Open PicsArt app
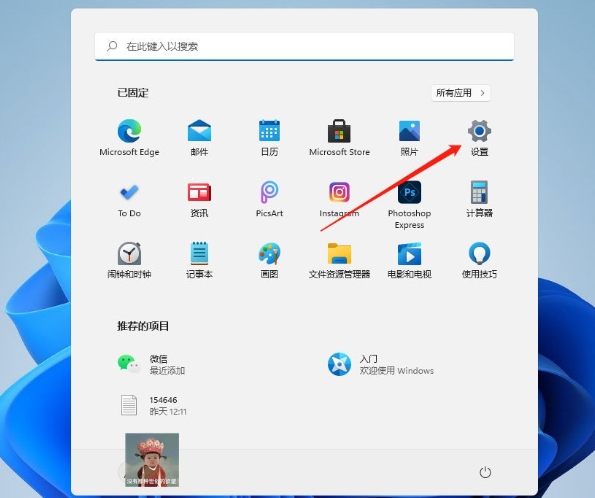This screenshot has height=498, width=595. point(269,199)
